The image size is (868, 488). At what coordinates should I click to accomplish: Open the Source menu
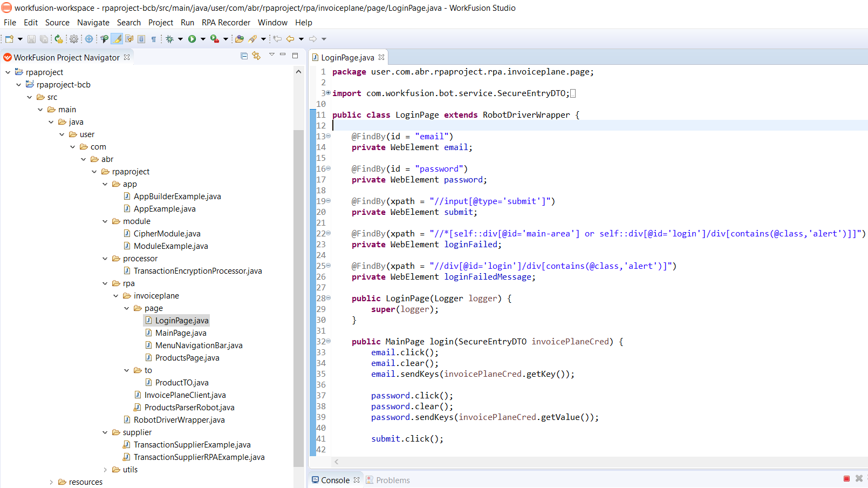click(x=57, y=23)
